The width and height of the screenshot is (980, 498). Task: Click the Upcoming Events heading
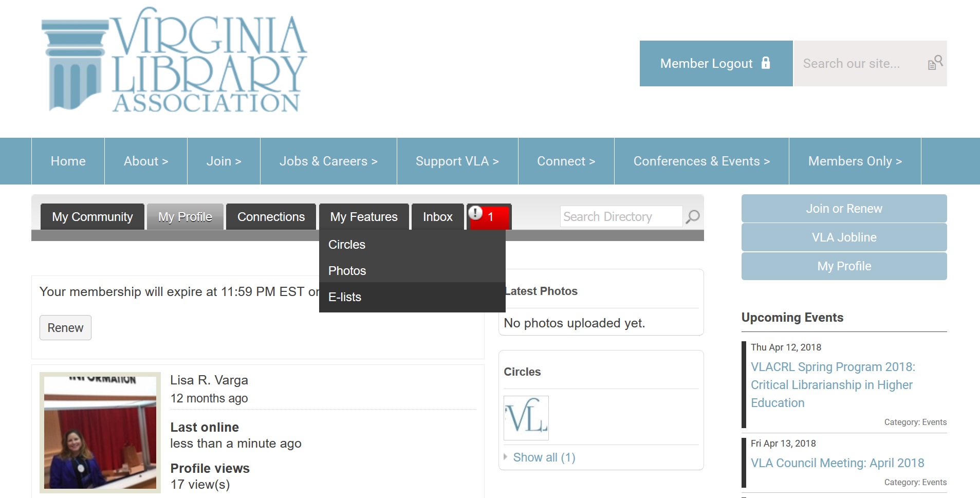tap(792, 317)
